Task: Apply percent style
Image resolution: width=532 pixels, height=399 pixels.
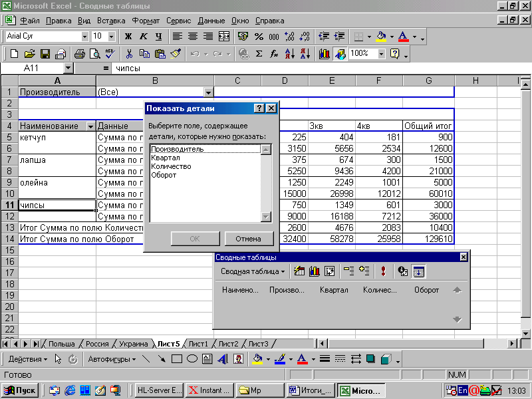Action: [x=259, y=37]
